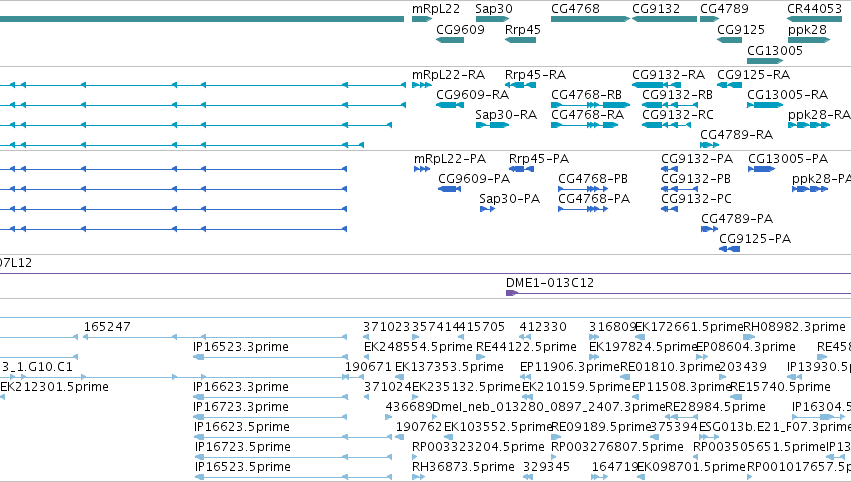The height and width of the screenshot is (482, 851).
Task: Click protein Sap30-PA
Action: pos(510,199)
